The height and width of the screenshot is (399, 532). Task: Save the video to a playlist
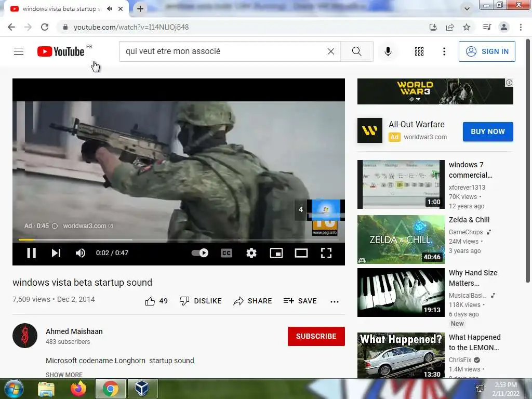pos(300,301)
